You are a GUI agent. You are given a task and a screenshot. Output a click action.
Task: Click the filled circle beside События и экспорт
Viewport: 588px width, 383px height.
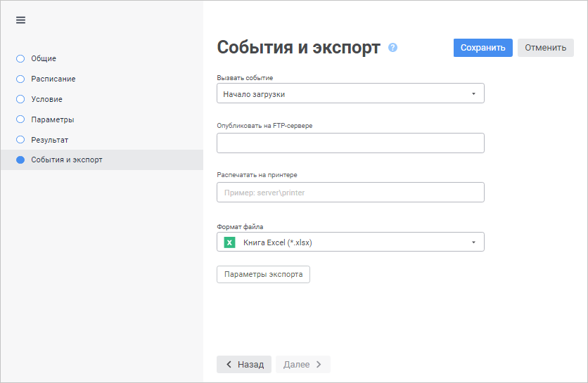[20, 160]
